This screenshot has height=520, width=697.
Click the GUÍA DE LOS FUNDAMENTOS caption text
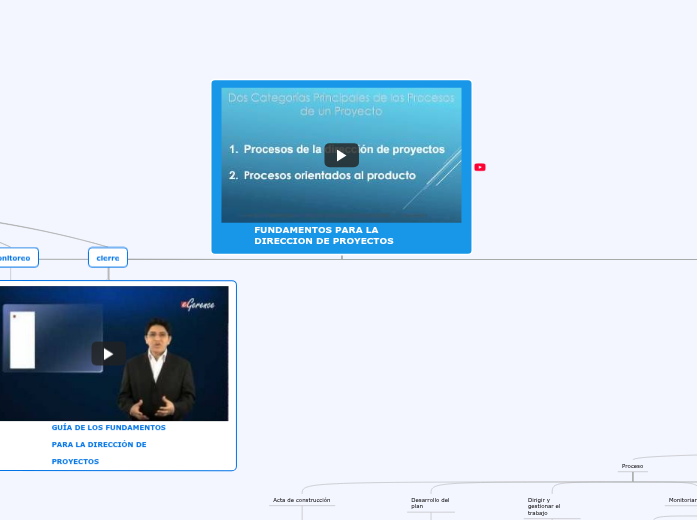pyautogui.click(x=108, y=444)
